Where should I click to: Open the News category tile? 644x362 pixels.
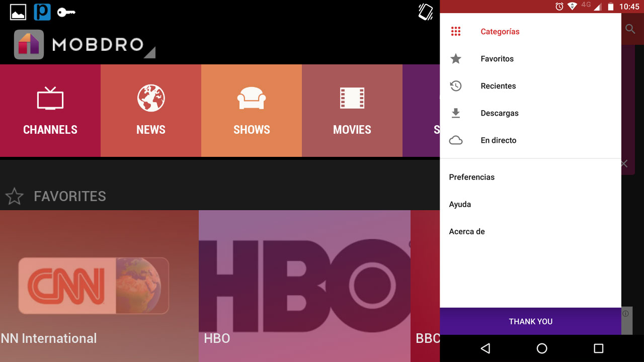pos(151,111)
